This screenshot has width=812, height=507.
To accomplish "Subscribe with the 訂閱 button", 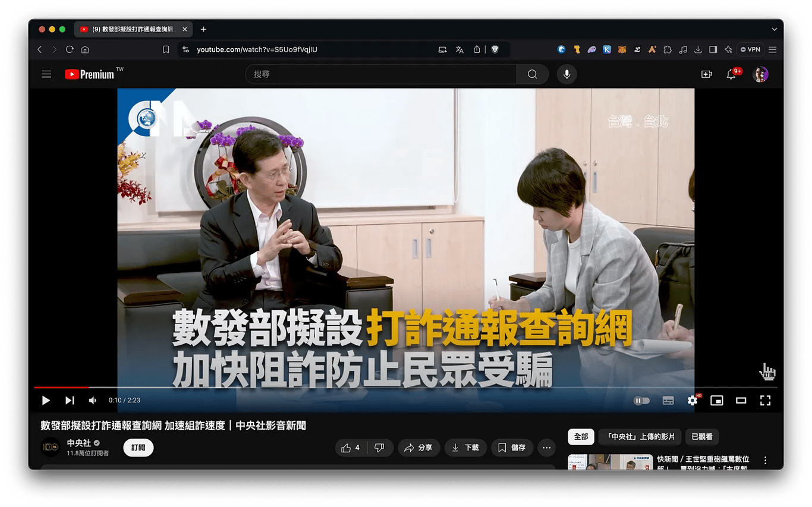I will pos(139,448).
